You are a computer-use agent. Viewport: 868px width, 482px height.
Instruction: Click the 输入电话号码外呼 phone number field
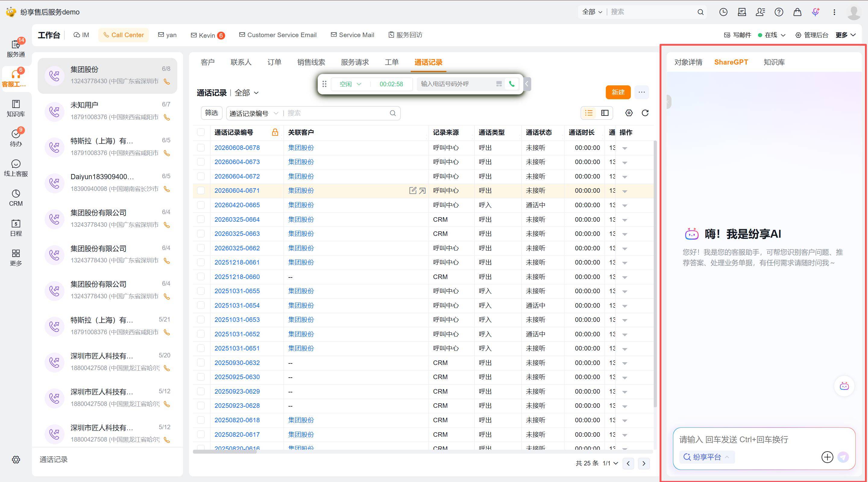point(456,84)
